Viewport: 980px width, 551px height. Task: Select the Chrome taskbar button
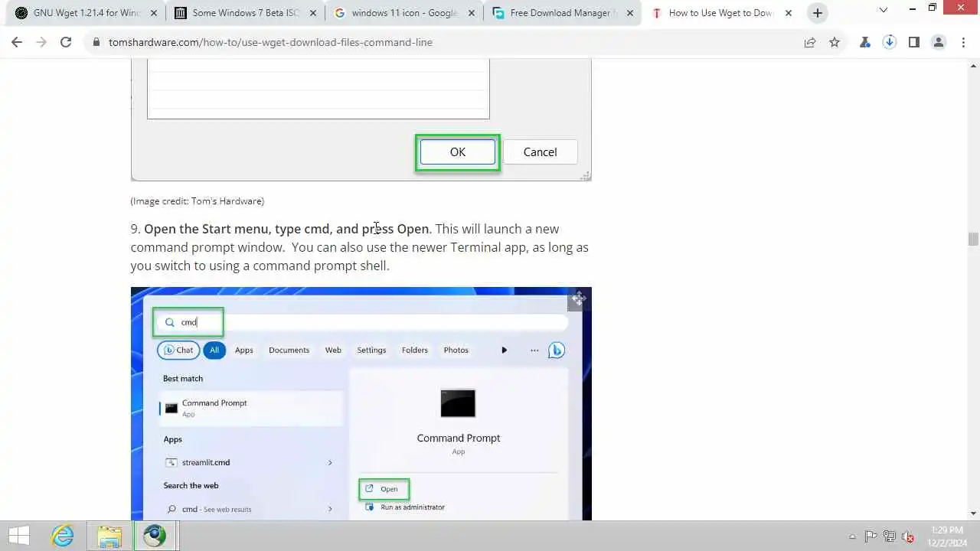pos(155,536)
